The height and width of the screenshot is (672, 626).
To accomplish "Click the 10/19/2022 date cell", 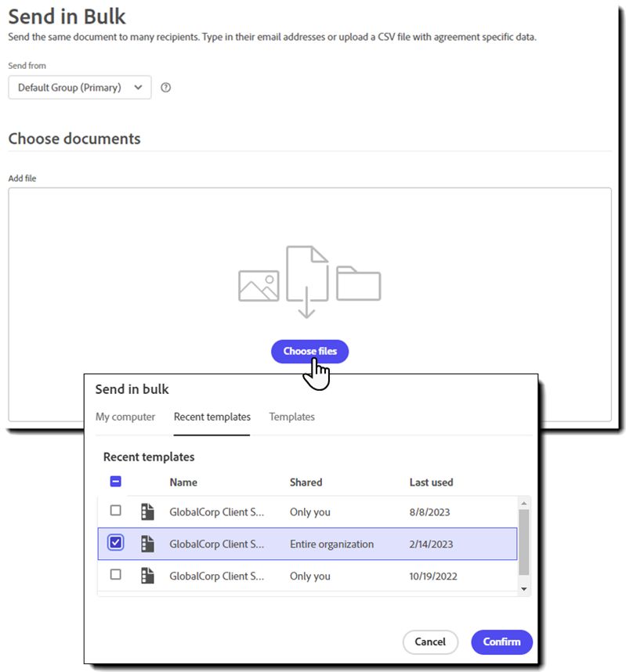I will [x=433, y=576].
